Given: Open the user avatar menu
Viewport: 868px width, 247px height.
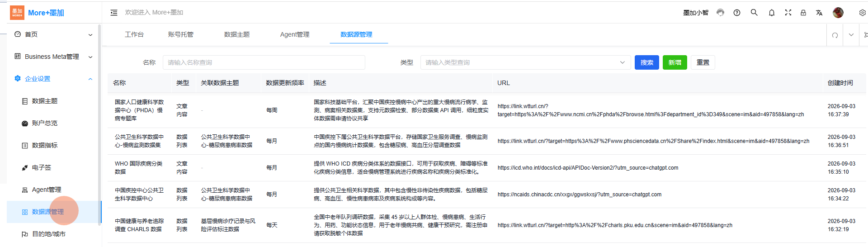Looking at the screenshot, I should (838, 13).
